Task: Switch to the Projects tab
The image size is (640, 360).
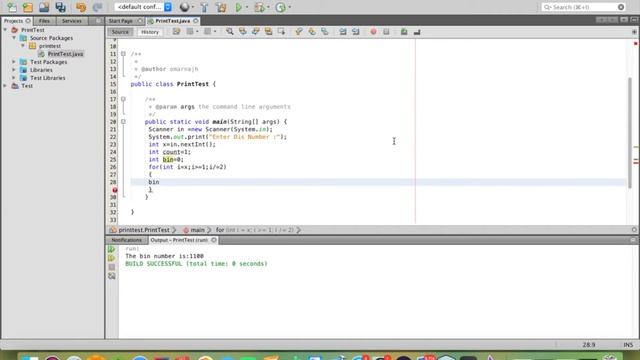Action: point(13,21)
